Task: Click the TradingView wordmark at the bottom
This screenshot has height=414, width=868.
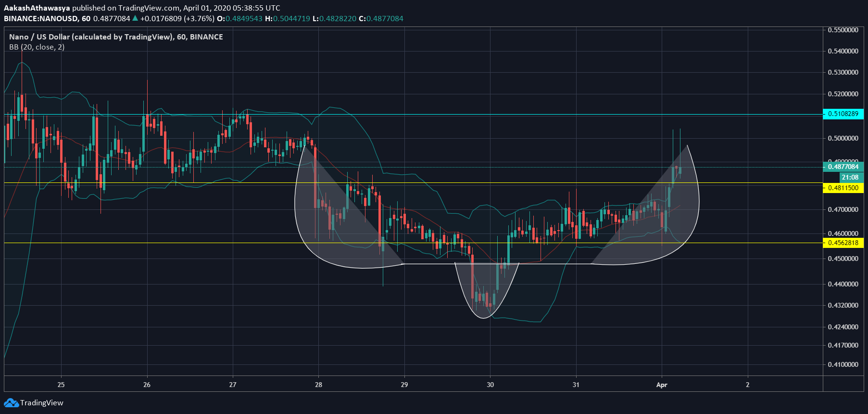Action: pos(42,403)
